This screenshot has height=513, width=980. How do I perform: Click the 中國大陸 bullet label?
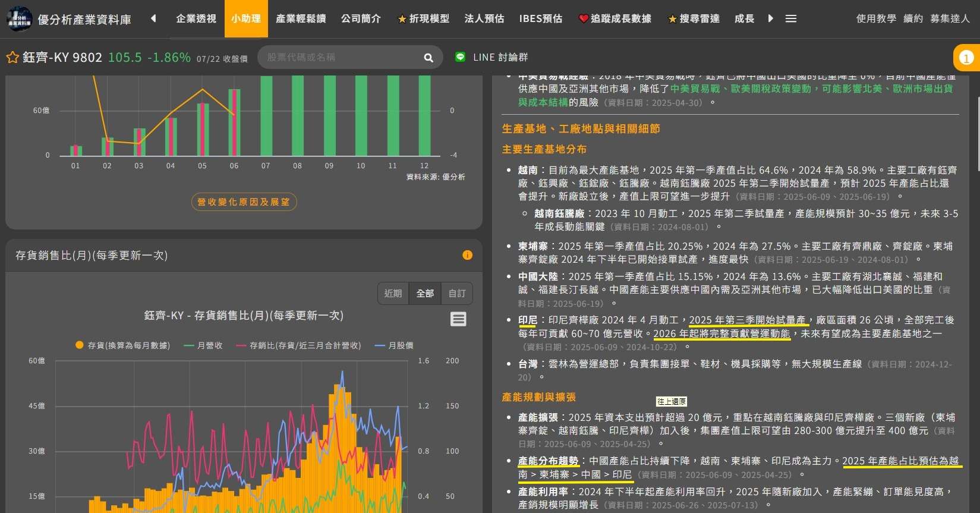(538, 276)
